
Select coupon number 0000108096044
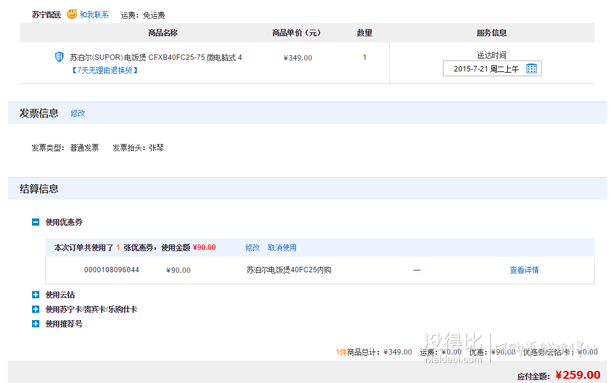112,270
